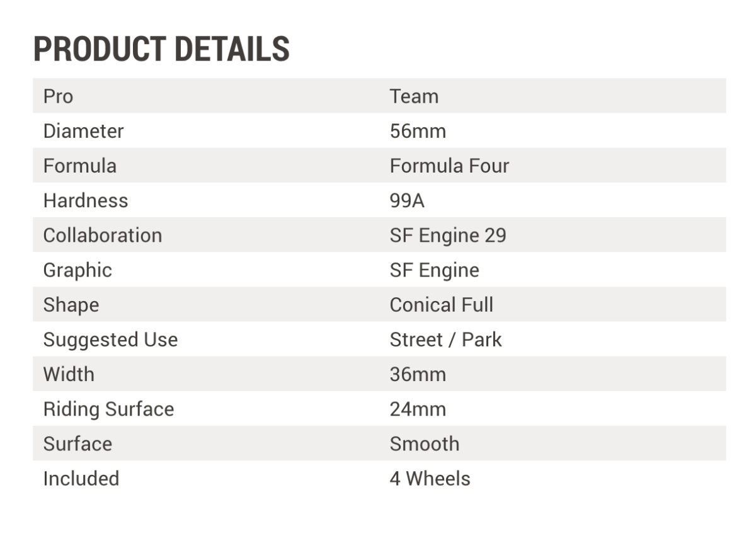
Task: Click the SF Engine 29 collaboration value
Action: (x=448, y=235)
